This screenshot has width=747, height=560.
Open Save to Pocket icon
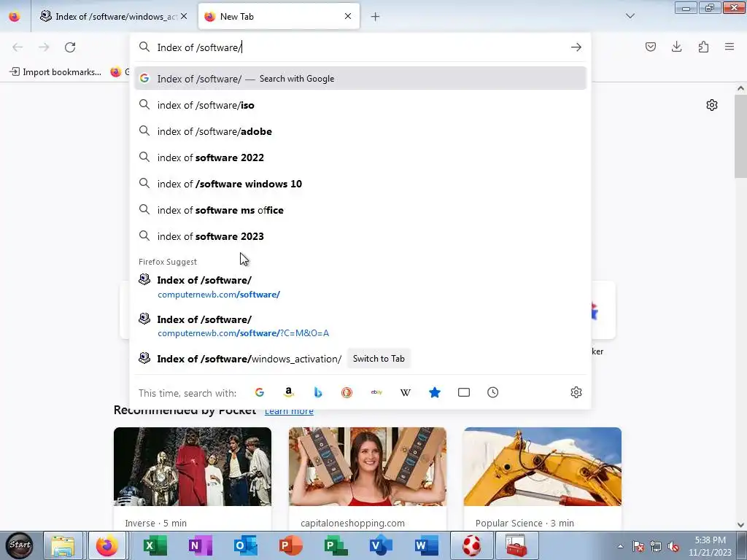650,47
